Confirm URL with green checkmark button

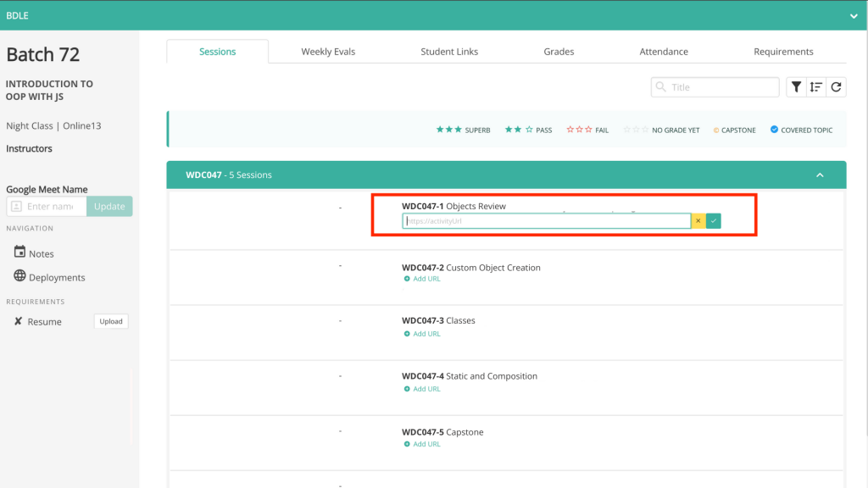click(x=714, y=221)
